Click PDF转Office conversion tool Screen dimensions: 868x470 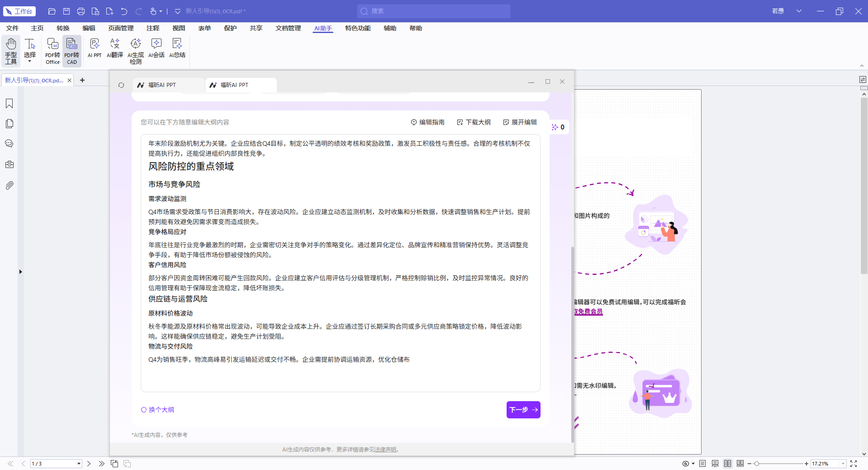tap(52, 51)
